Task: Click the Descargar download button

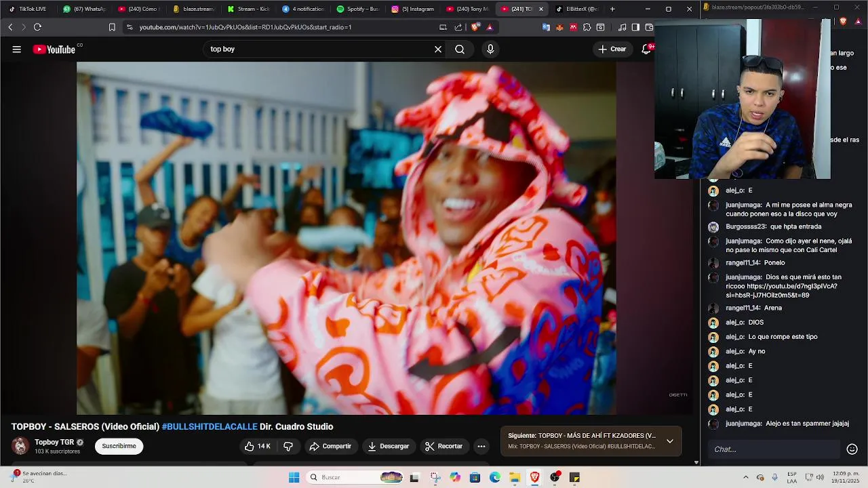Action: [389, 446]
